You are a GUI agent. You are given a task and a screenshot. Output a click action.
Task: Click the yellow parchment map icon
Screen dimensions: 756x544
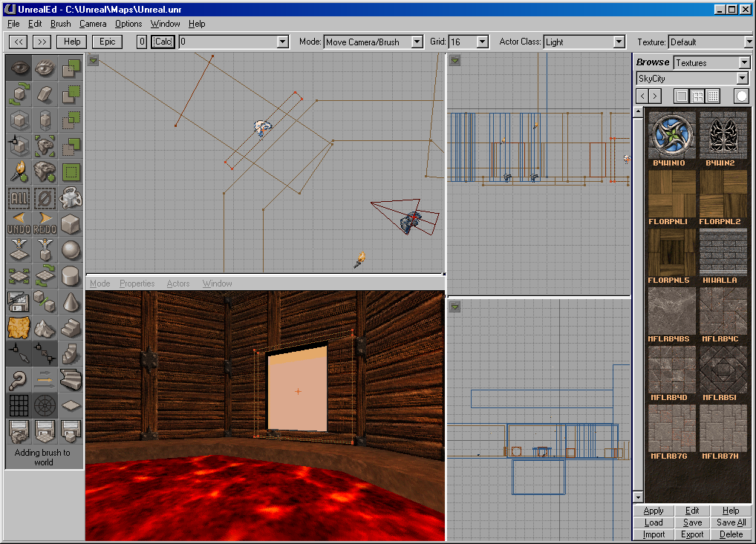click(19, 328)
